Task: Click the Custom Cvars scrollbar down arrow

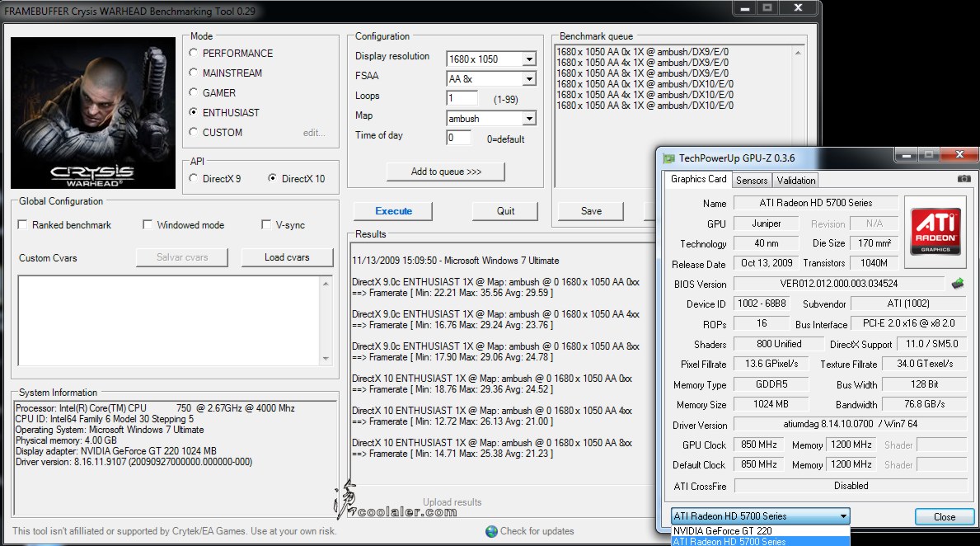Action: (x=326, y=359)
